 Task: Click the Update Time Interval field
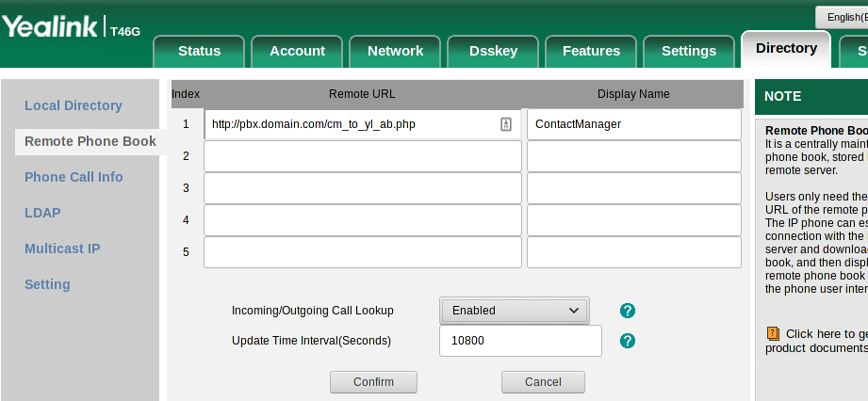[x=520, y=341]
